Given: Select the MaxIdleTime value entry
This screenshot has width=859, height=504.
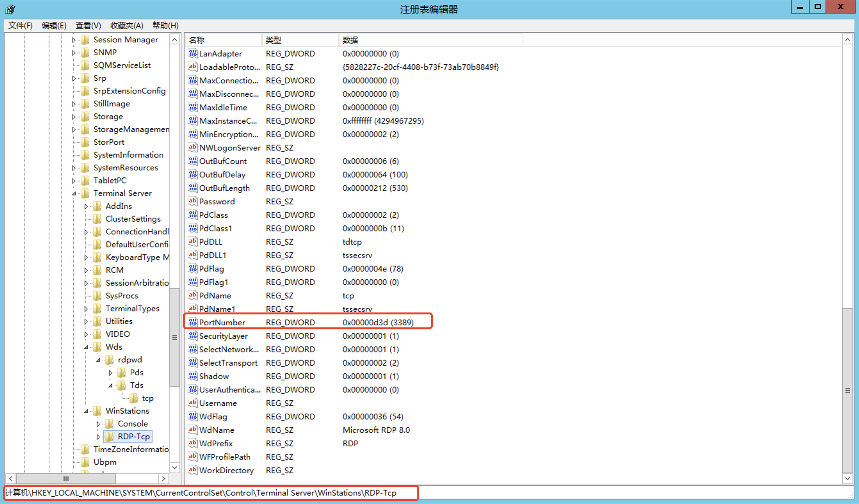Looking at the screenshot, I should (223, 107).
